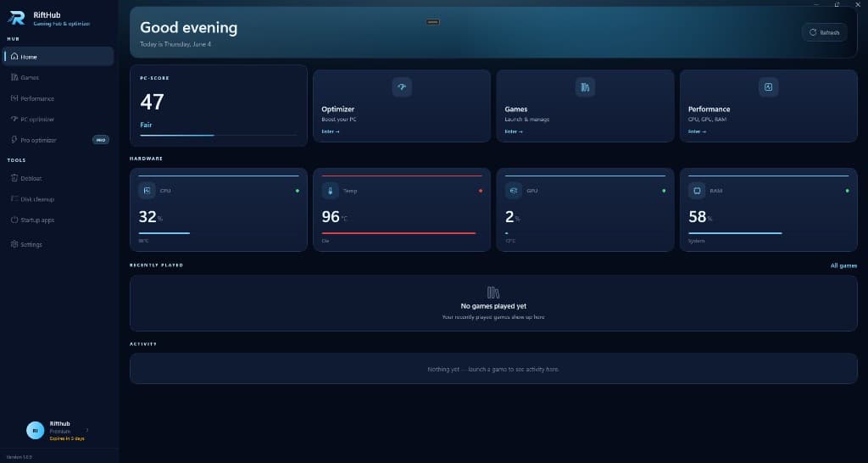Open the Games sidebar section
Screen dimensions: 868x463
click(58, 77)
